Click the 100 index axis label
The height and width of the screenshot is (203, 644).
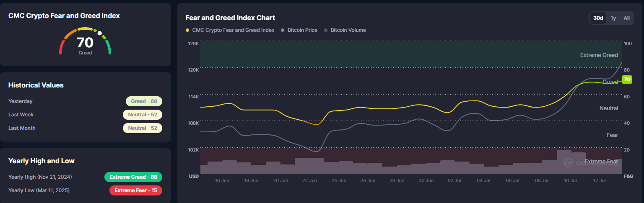coord(628,43)
